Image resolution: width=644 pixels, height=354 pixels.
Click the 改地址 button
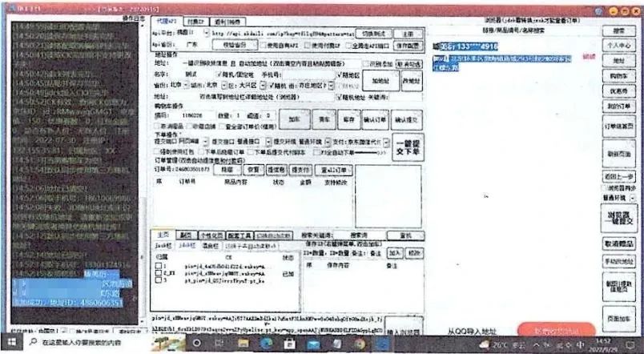coord(412,82)
